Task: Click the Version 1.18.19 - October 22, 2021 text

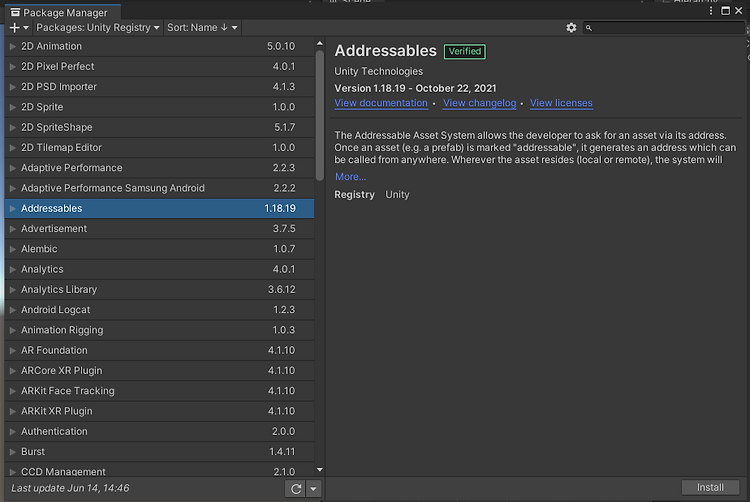Action: point(415,88)
